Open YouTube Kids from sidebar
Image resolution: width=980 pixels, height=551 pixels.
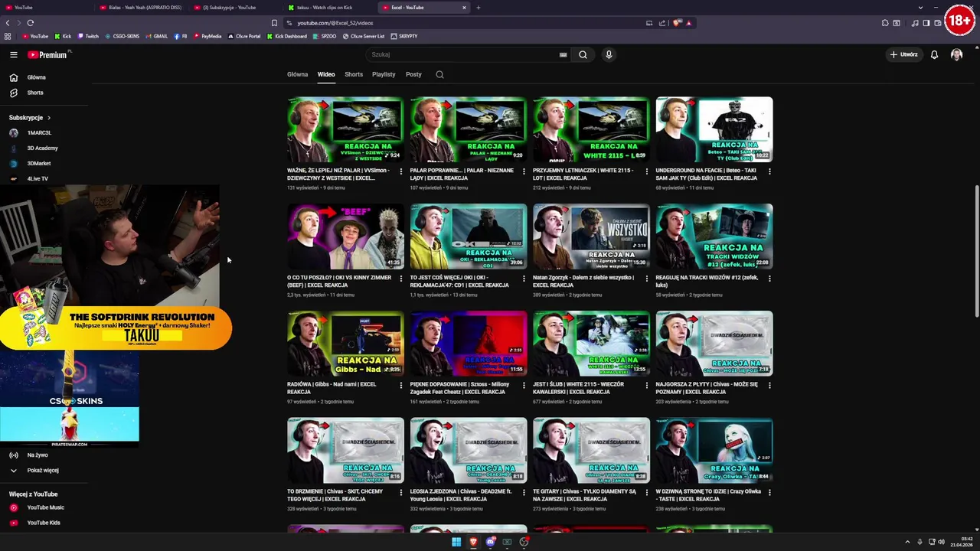tap(44, 523)
